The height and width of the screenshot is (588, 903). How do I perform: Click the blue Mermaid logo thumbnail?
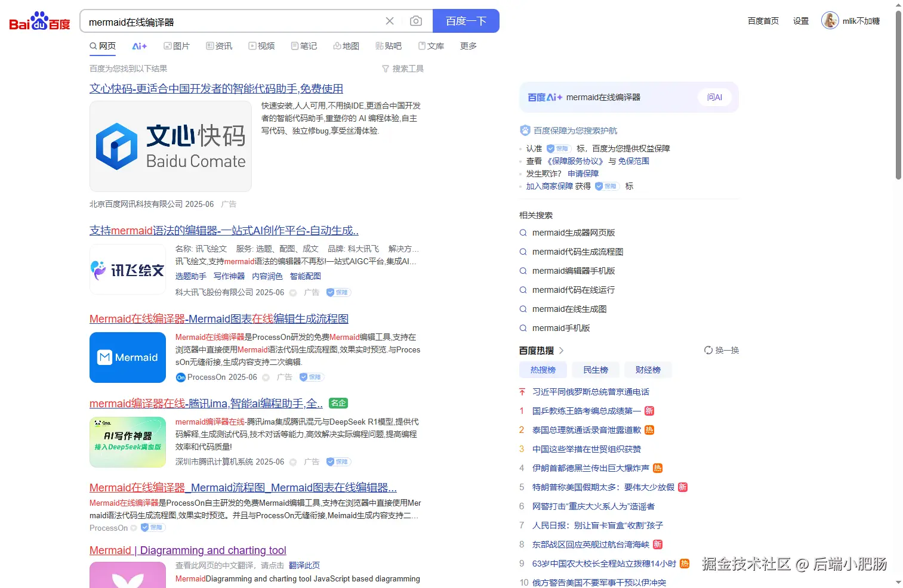pos(128,357)
